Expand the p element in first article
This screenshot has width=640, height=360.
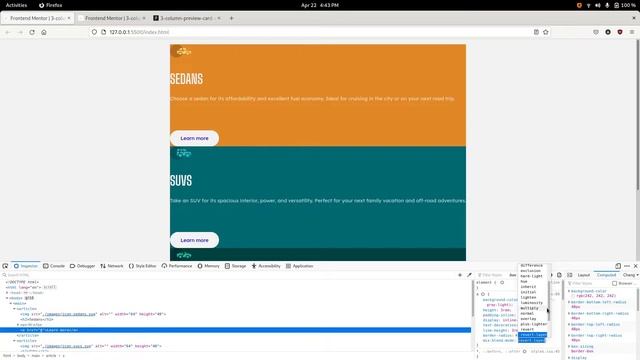[x=18, y=324]
